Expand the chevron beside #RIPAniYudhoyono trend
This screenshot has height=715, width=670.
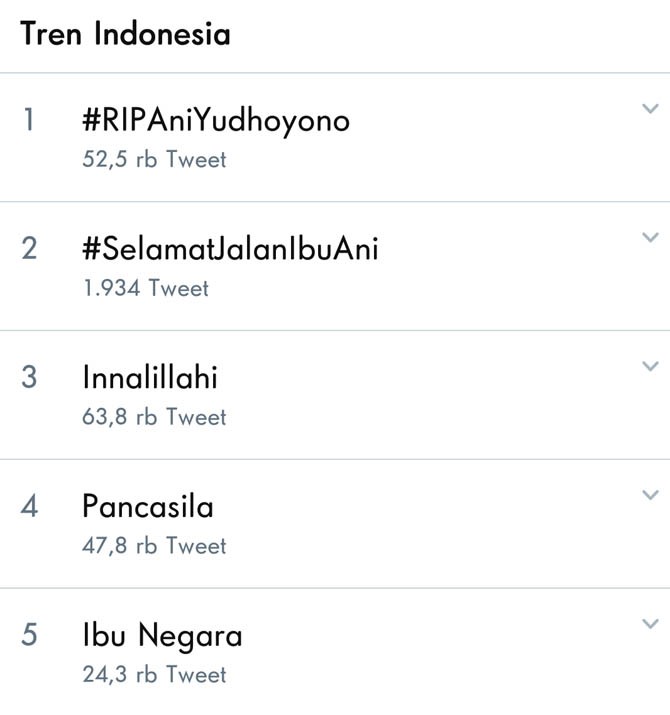tap(650, 109)
